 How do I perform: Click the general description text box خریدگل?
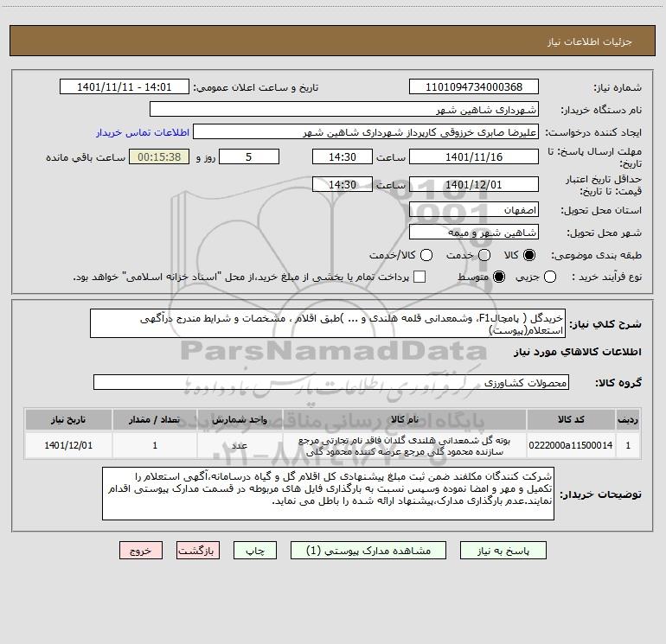pyautogui.click(x=328, y=323)
